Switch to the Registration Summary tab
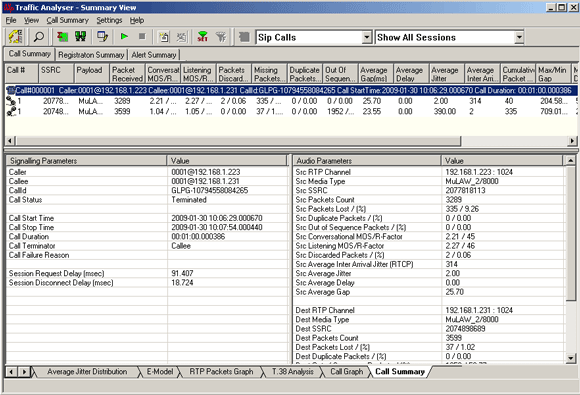Viewport: 580px width, 395px height. click(91, 55)
